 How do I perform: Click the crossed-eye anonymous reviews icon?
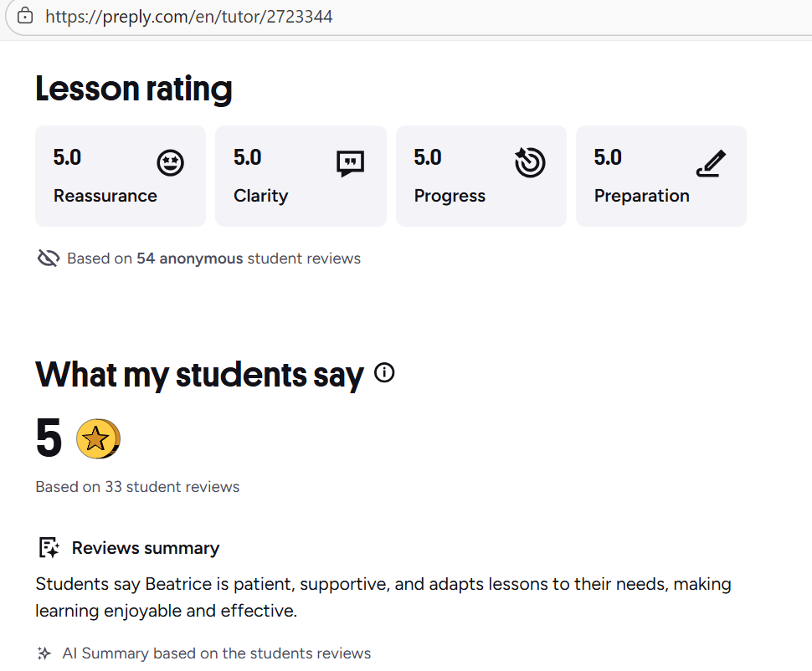(49, 259)
